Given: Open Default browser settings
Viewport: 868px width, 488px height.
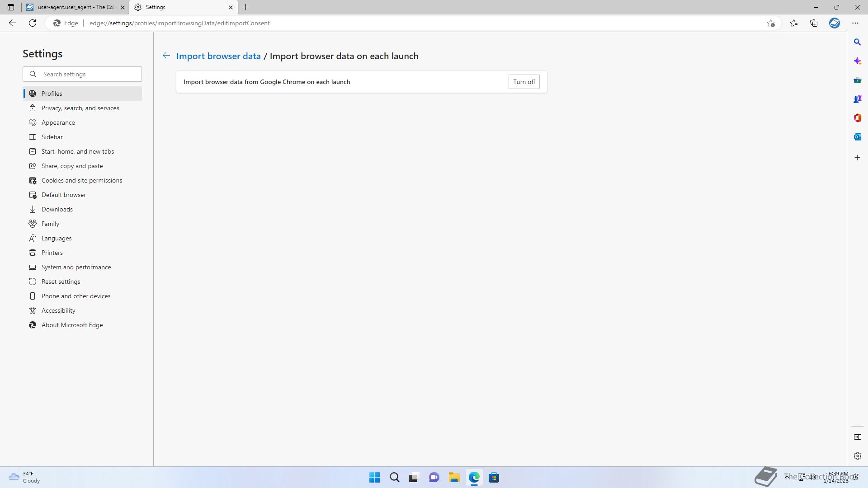Looking at the screenshot, I should (82, 195).
